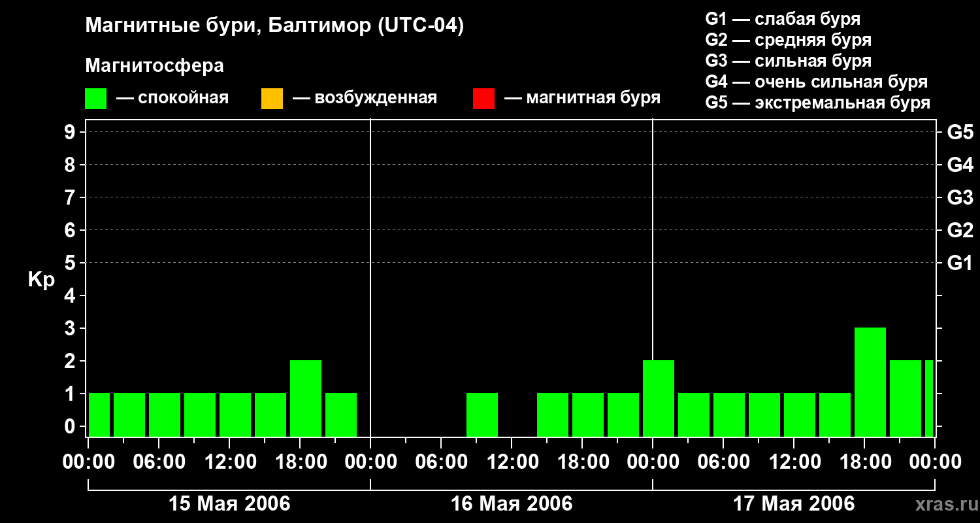
Task: Click the 'G4 — очень сильная буря' legend line
Action: pyautogui.click(x=816, y=82)
